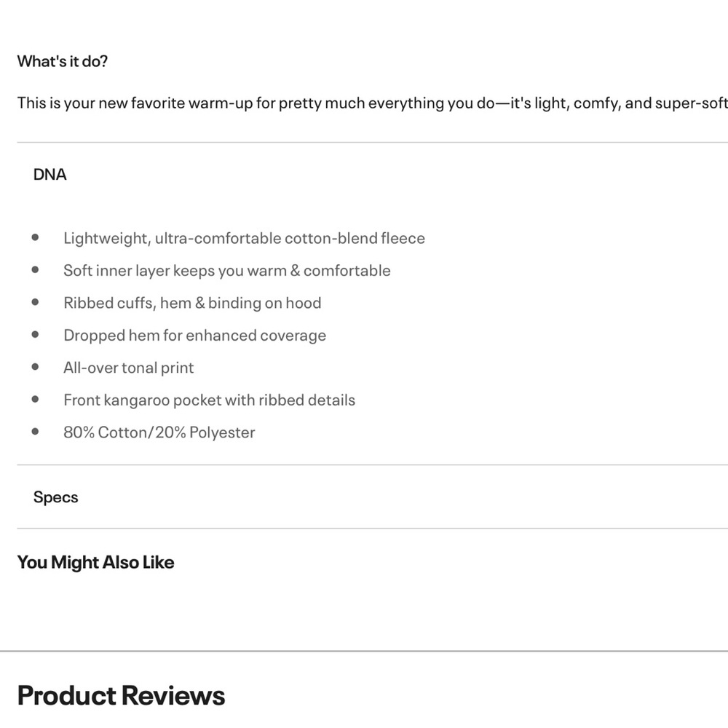Image resolution: width=728 pixels, height=728 pixels.
Task: Click the "What's it do?" heading
Action: click(63, 61)
